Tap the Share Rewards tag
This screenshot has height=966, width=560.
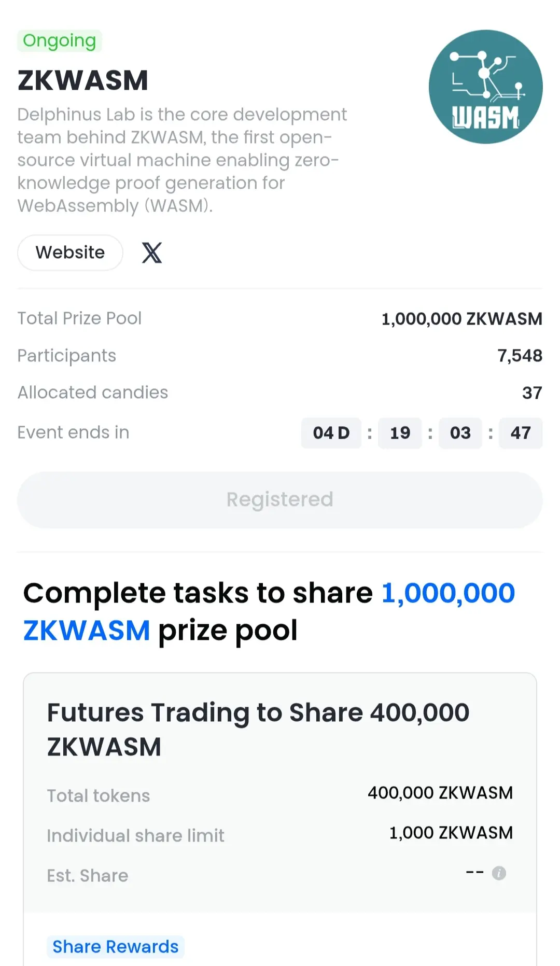pos(115,947)
